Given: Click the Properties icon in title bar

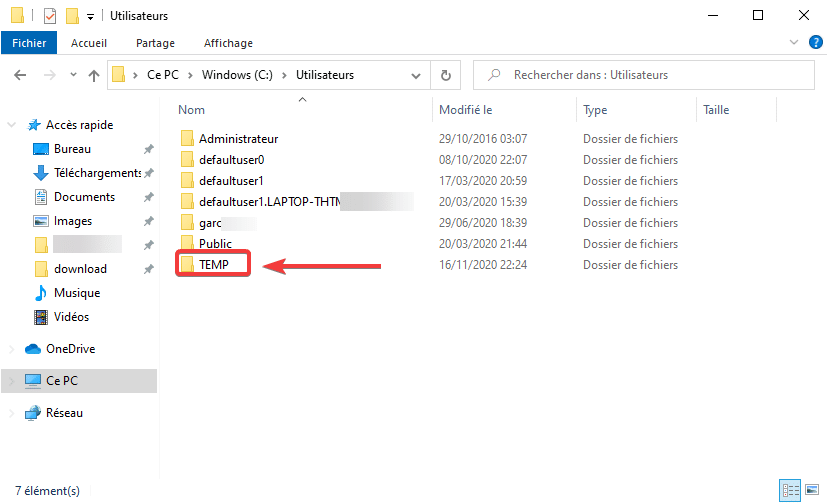Looking at the screenshot, I should [x=50, y=16].
